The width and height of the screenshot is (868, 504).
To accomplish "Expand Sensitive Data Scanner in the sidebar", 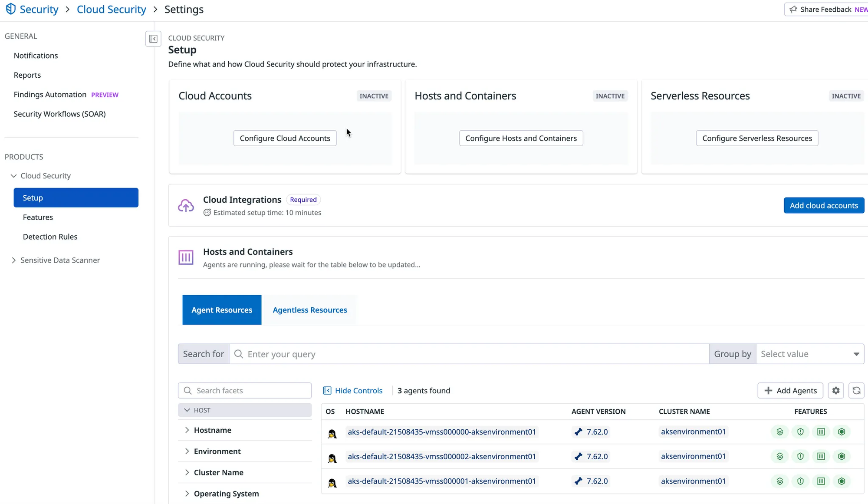I will pos(13,260).
